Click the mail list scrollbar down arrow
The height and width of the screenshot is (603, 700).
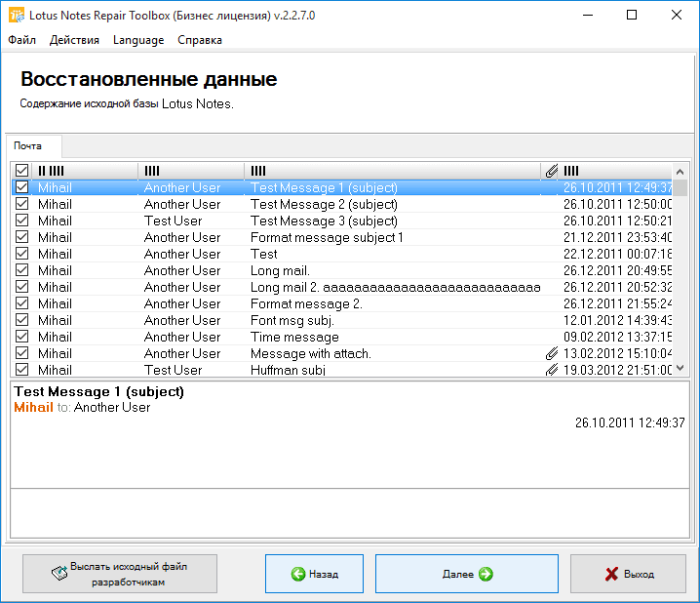(680, 368)
